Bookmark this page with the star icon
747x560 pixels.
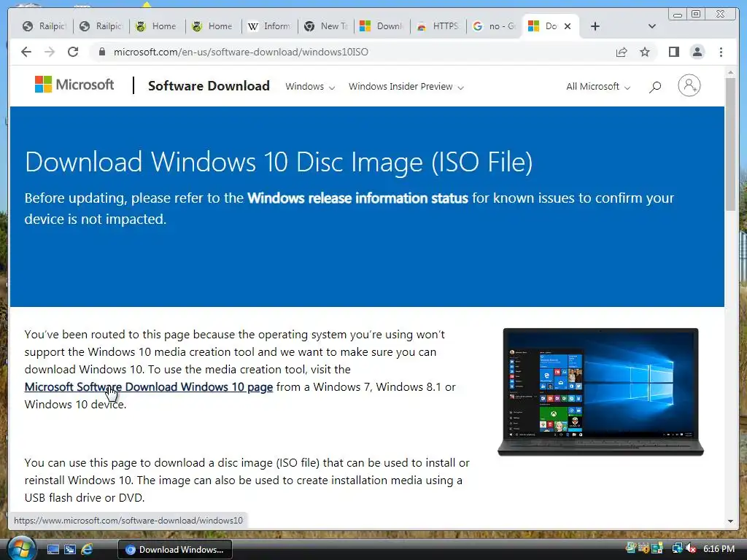tap(645, 52)
